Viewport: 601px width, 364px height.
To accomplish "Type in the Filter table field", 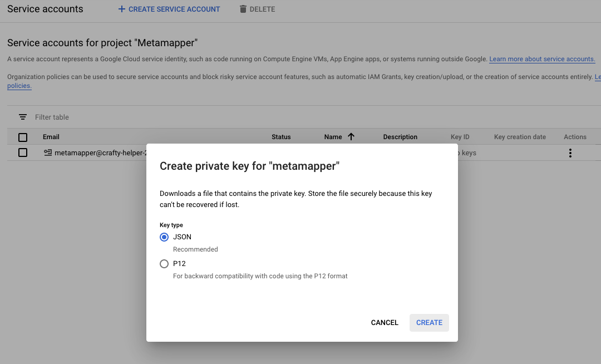I will [x=111, y=117].
